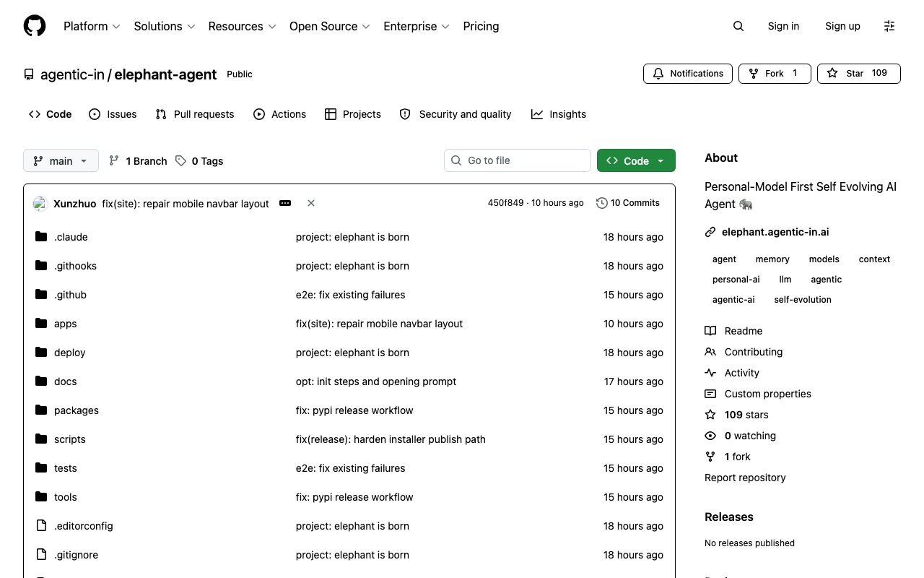Click the folder icon beside packages

click(x=41, y=410)
